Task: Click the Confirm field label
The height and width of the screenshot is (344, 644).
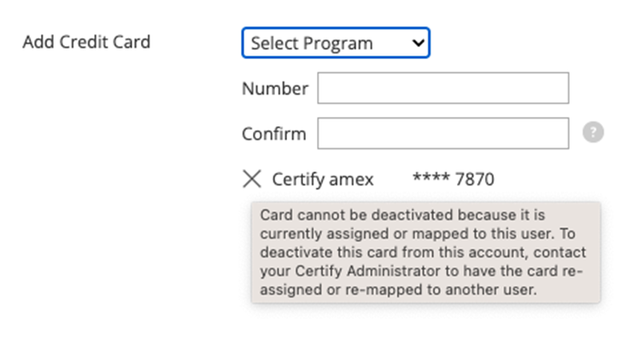Action: point(273,134)
